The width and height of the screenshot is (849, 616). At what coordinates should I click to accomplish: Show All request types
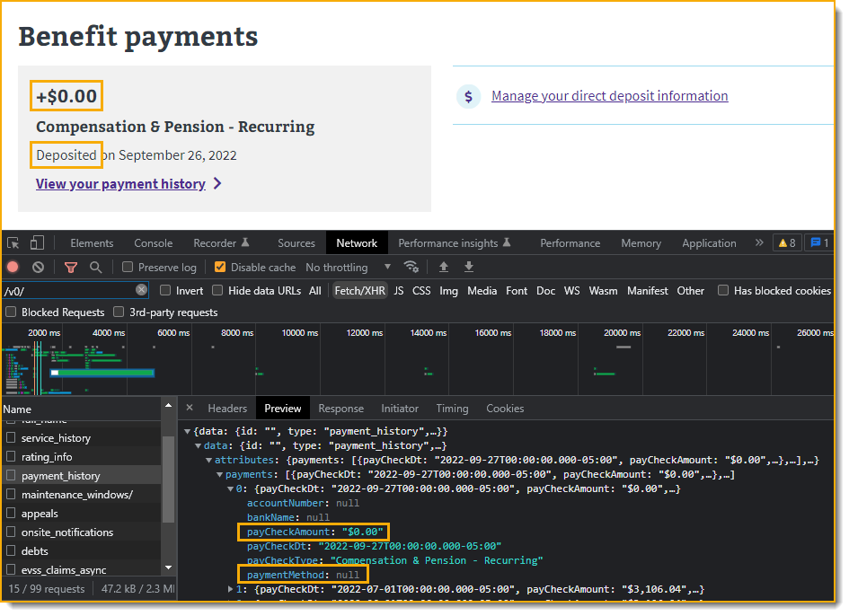(315, 291)
